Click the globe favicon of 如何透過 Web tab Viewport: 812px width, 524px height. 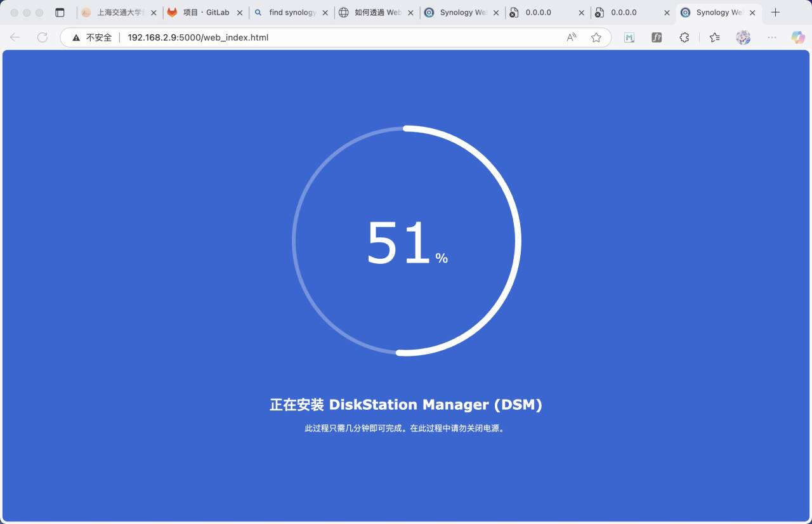(x=343, y=13)
